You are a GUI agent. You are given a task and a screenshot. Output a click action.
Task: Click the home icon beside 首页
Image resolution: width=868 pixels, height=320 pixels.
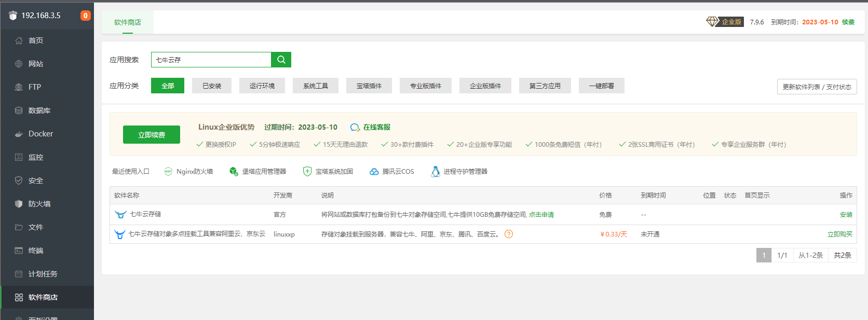(x=19, y=40)
